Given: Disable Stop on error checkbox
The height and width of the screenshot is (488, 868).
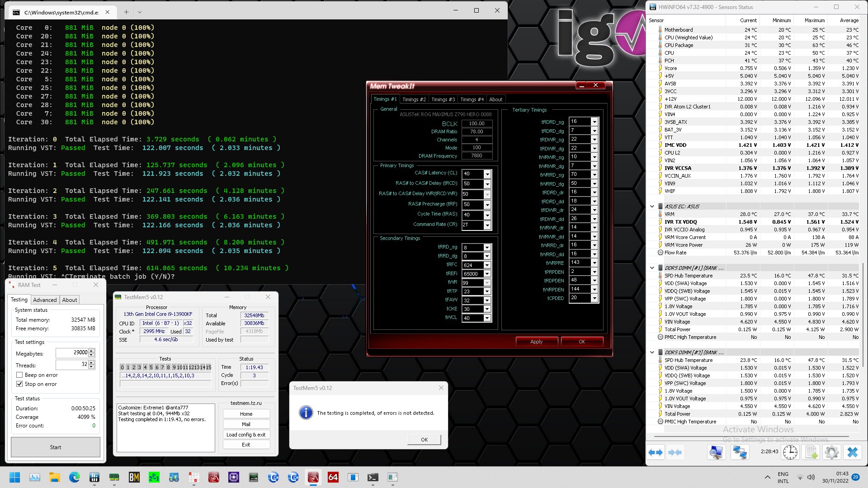Looking at the screenshot, I should [19, 384].
